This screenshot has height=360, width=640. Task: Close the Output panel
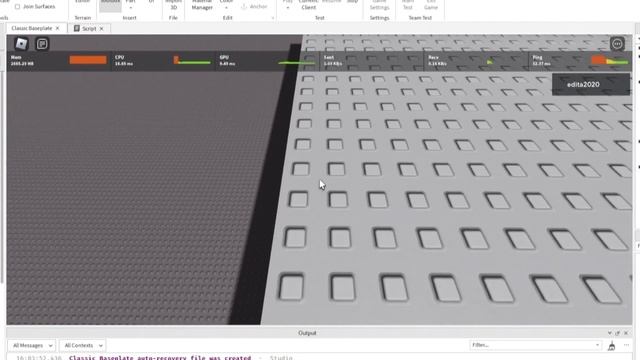click(x=626, y=333)
